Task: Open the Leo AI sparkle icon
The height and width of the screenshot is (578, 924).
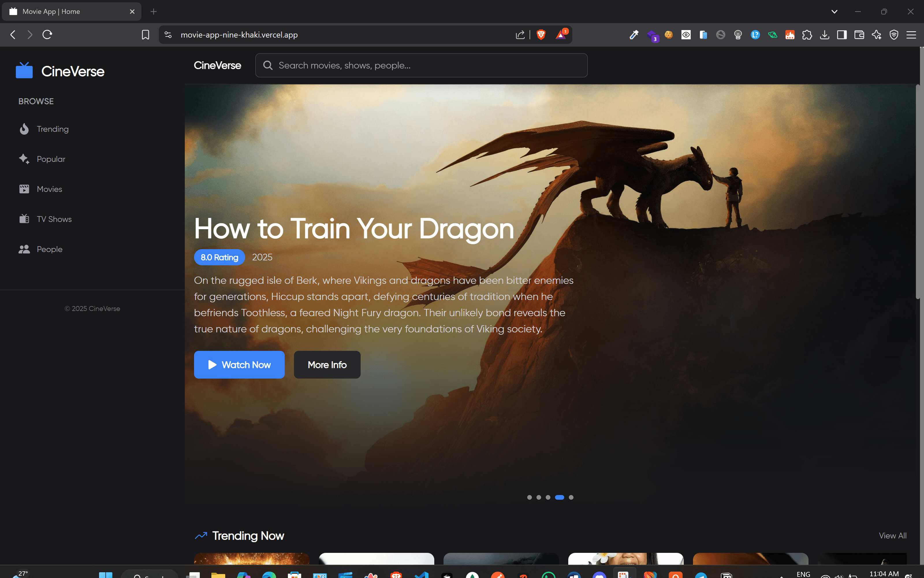Action: pyautogui.click(x=877, y=35)
